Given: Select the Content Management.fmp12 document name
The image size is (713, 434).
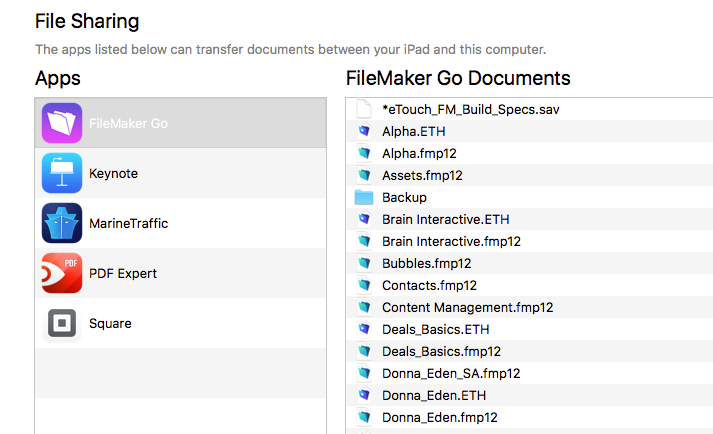Looking at the screenshot, I should (467, 308).
